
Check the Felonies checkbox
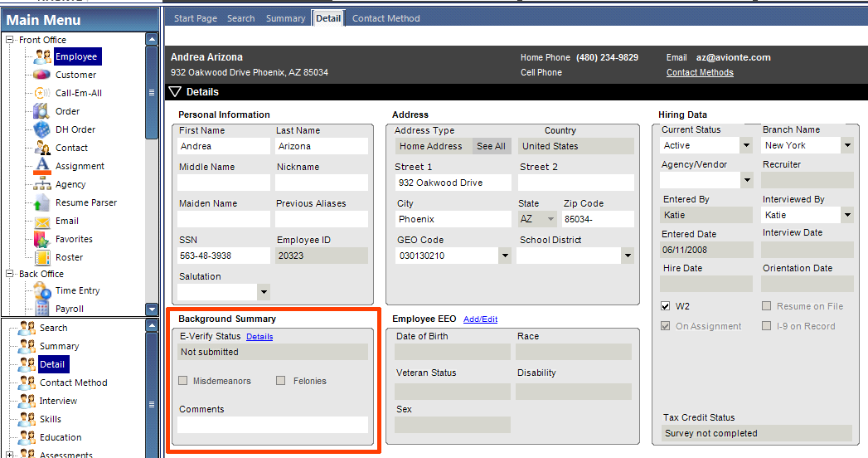(x=281, y=381)
